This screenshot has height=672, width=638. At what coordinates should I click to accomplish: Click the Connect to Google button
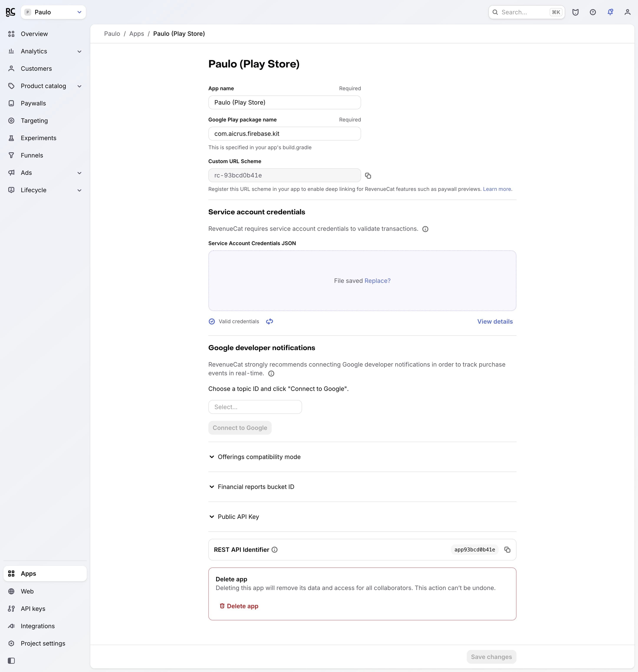[x=240, y=428]
